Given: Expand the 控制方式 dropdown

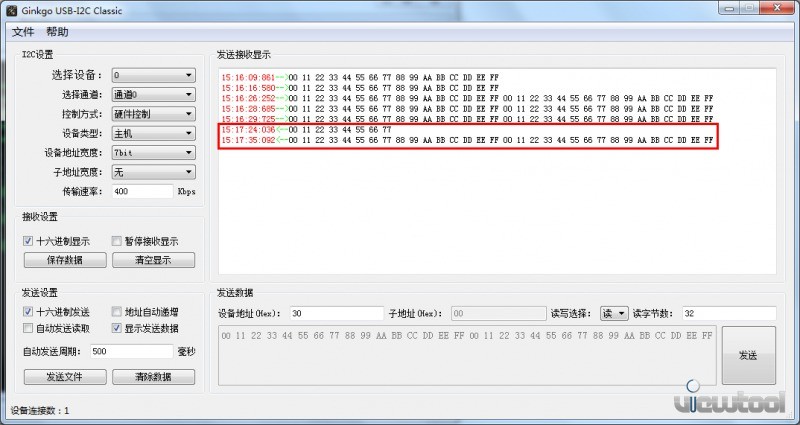Looking at the screenshot, I should click(154, 114).
